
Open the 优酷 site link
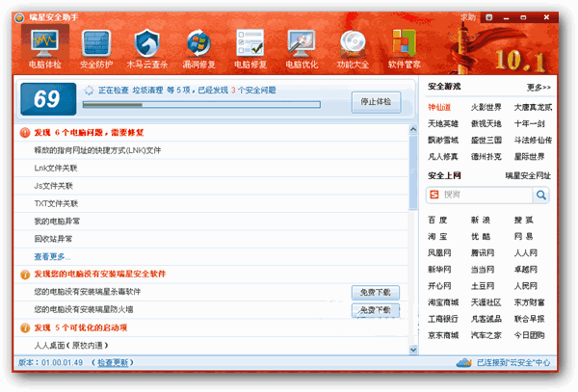click(x=481, y=237)
